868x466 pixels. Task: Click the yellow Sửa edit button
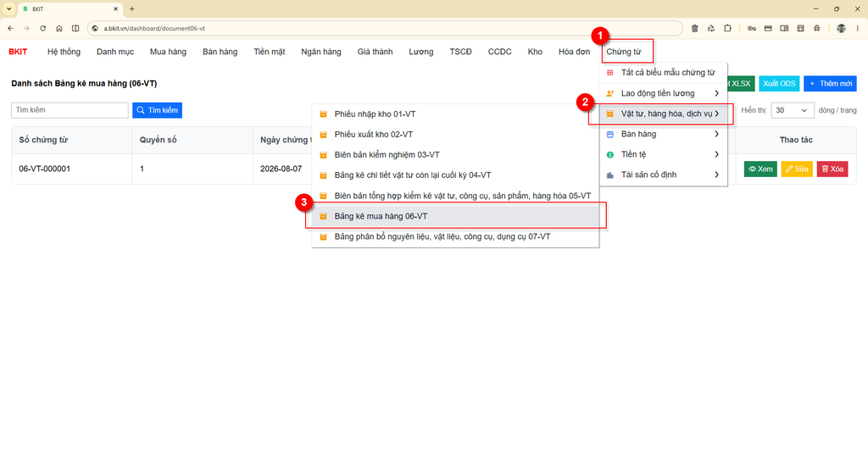[797, 169]
